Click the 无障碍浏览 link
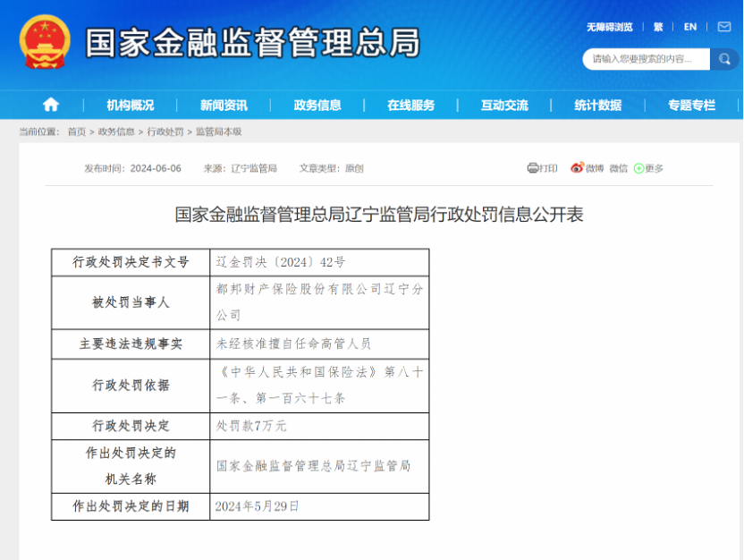This screenshot has width=744, height=560. (610, 27)
